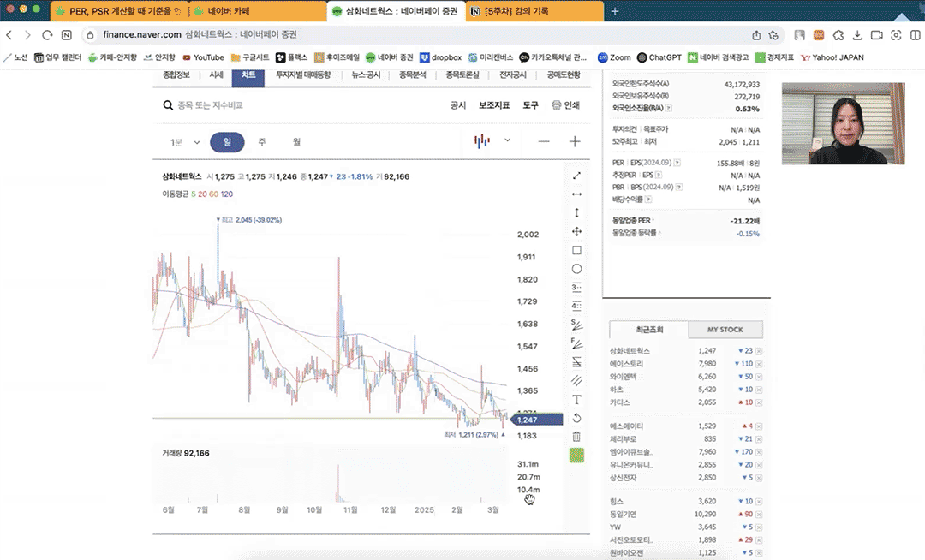Open the 보조지표 indicators menu
Screen dimensions: 925x560
pyautogui.click(x=494, y=105)
